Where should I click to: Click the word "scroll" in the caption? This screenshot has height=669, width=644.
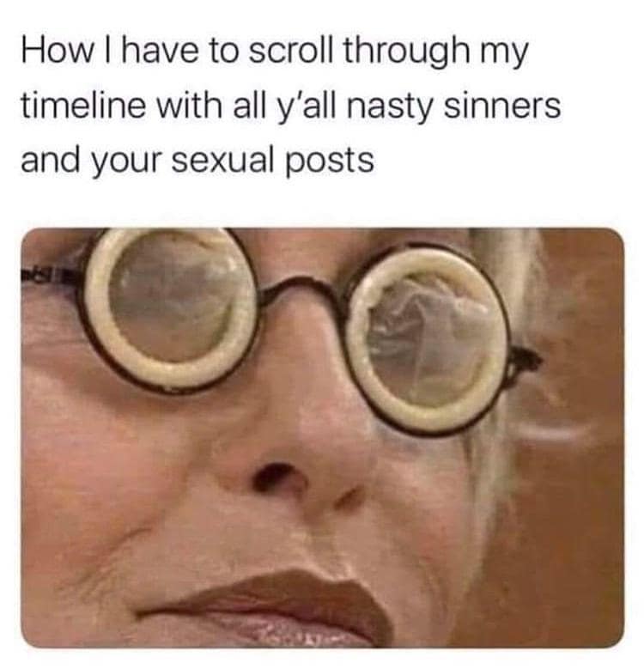pos(290,51)
